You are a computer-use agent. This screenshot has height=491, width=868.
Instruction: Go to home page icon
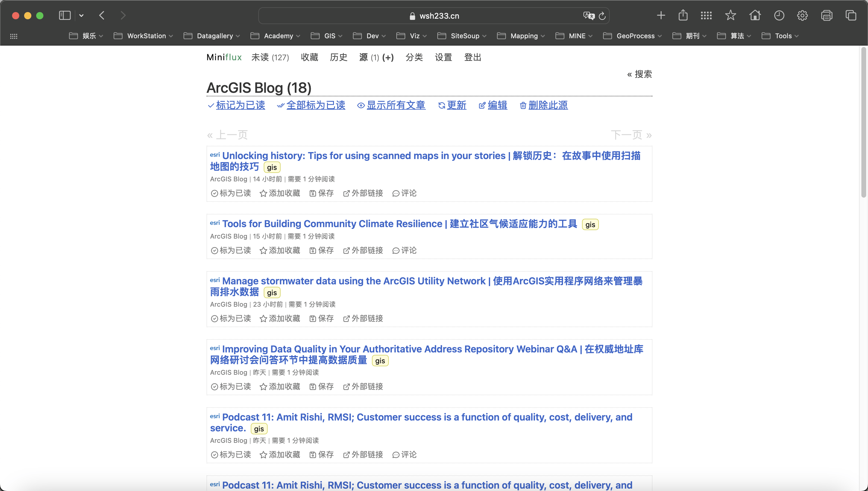pyautogui.click(x=755, y=15)
